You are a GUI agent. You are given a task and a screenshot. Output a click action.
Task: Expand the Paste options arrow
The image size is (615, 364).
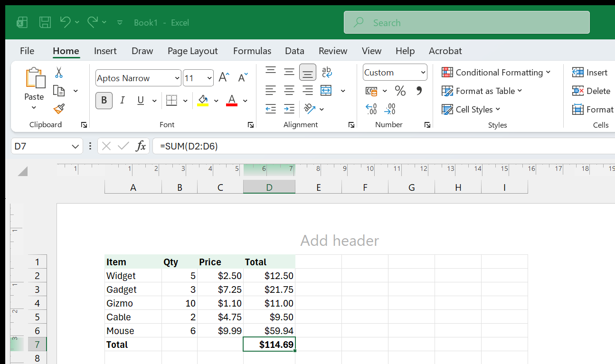click(x=34, y=108)
